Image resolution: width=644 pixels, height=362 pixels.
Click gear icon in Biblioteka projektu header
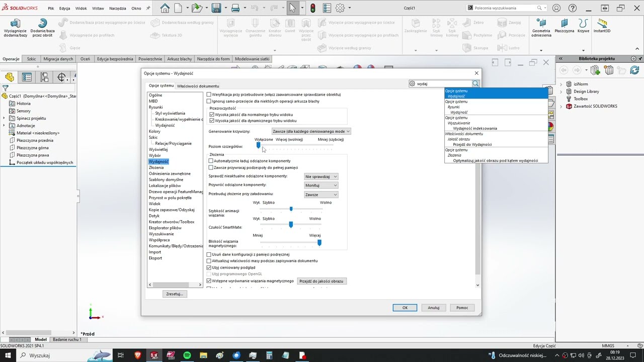coord(634,58)
